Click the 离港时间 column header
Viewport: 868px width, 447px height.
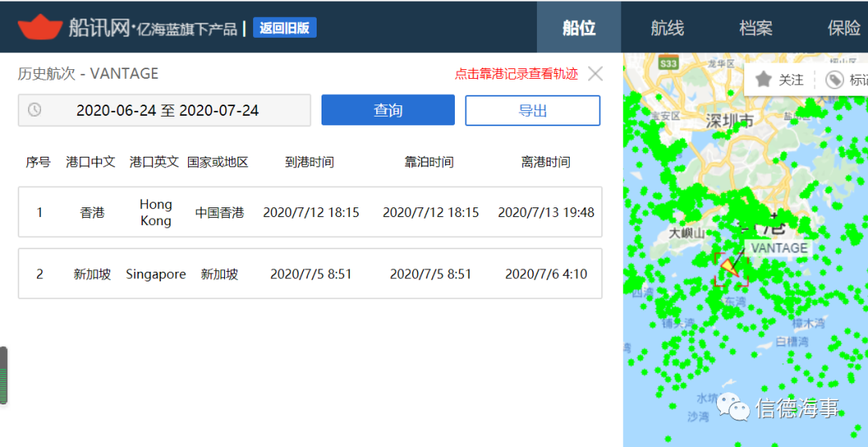[545, 162]
